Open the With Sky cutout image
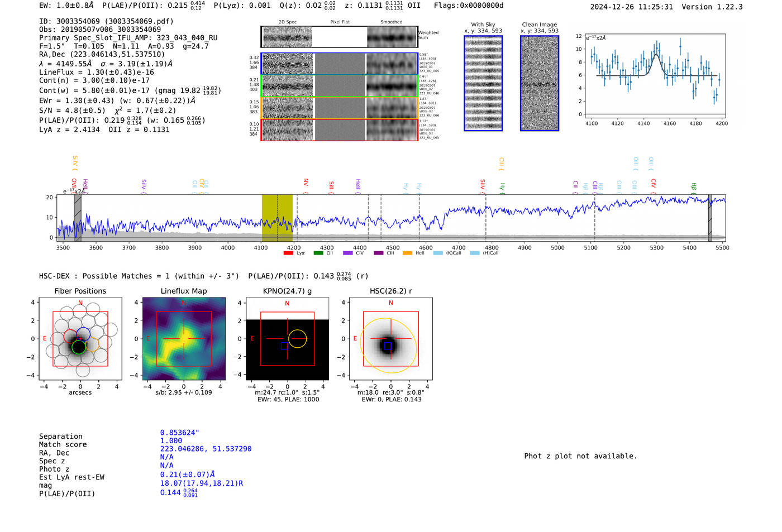Viewport: 782px width, 532px height. pos(483,83)
